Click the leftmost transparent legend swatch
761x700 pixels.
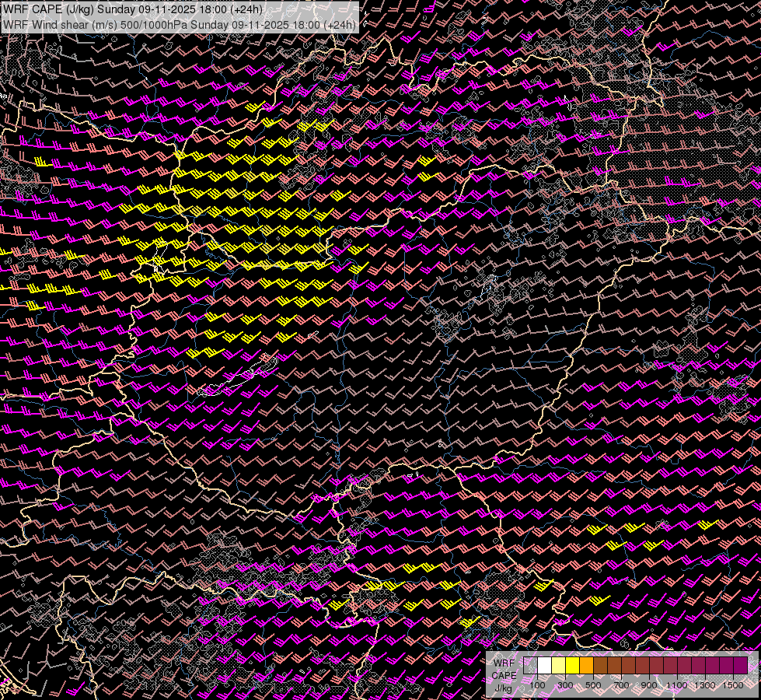(531, 666)
